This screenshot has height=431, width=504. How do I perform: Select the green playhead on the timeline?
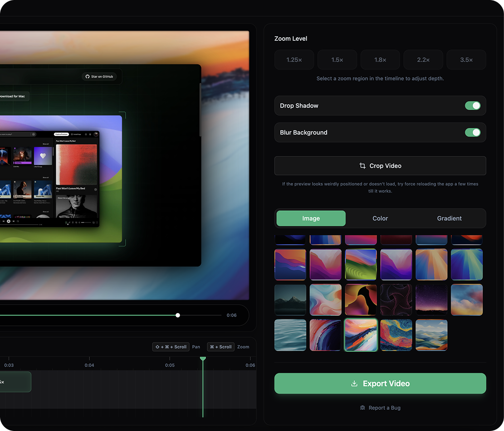(203, 358)
